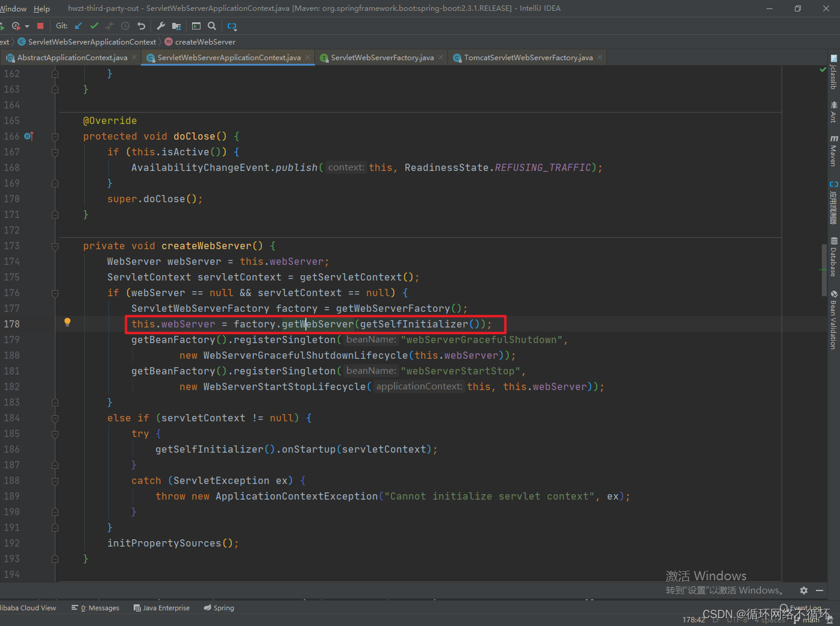The width and height of the screenshot is (840, 626).
Task: Open Search Everywhere with the magnifier icon
Action: point(211,26)
